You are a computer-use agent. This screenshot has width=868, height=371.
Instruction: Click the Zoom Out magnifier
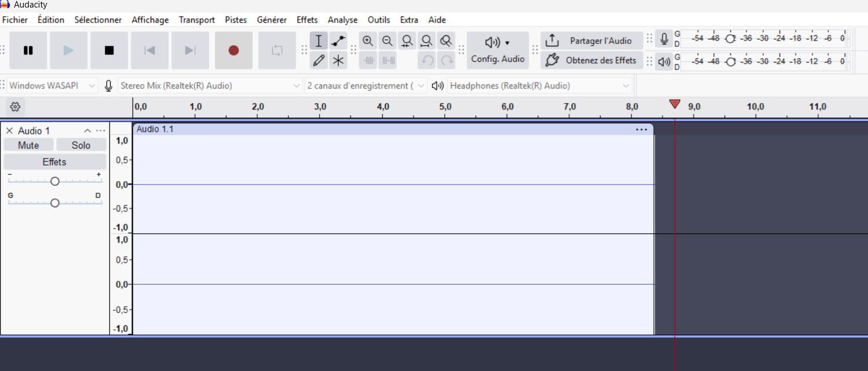[387, 41]
